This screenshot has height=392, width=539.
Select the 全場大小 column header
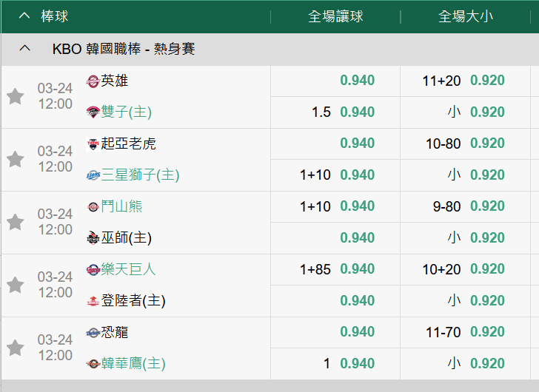click(x=465, y=16)
